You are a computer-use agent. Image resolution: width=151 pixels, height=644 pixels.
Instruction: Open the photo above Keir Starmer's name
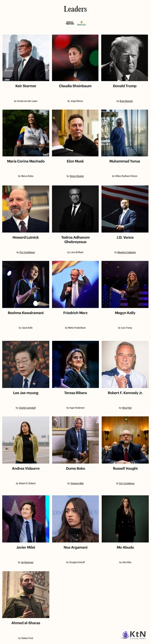click(x=26, y=58)
